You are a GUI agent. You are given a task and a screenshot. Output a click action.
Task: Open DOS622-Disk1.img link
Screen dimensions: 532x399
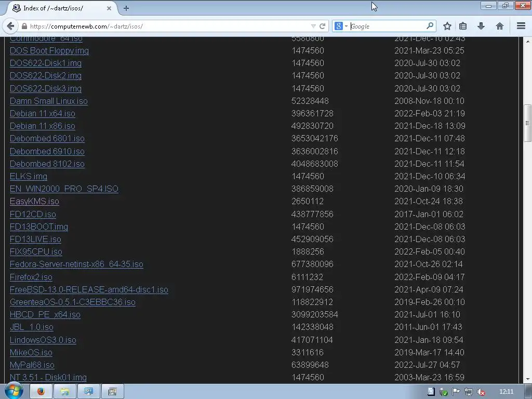tap(46, 63)
